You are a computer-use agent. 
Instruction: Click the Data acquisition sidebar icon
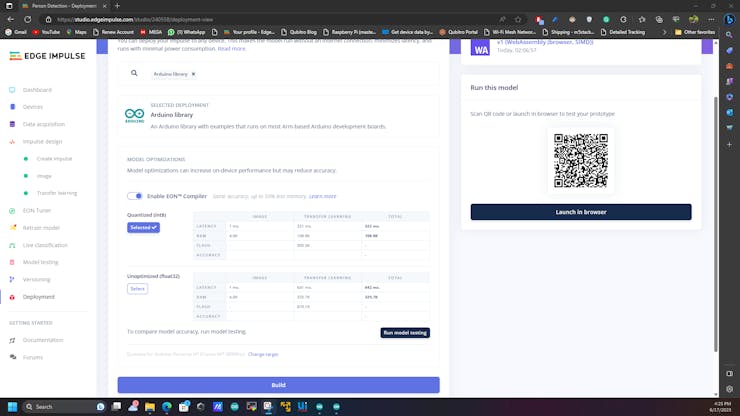pos(12,124)
